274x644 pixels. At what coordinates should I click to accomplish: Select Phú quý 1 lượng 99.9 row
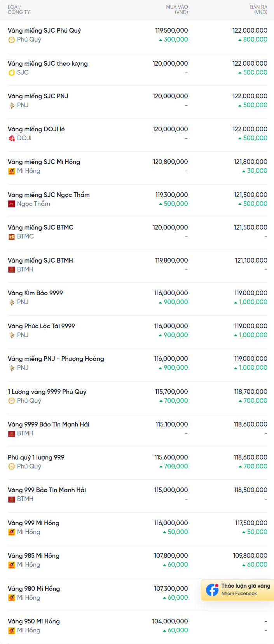[x=36, y=458]
